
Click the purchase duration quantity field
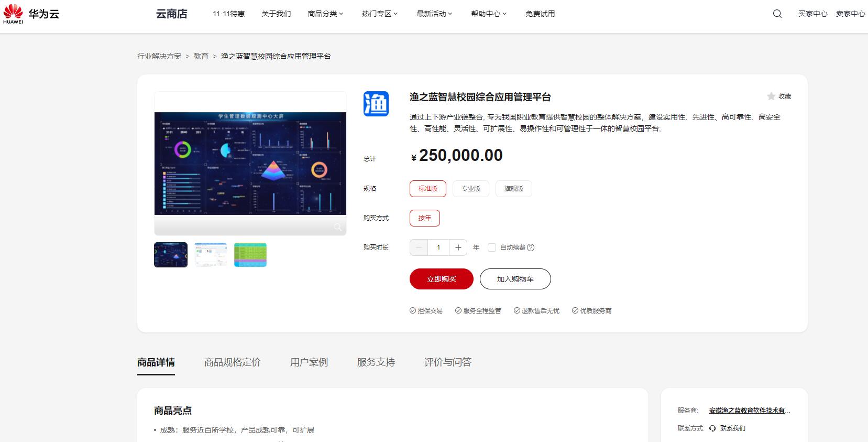tap(438, 247)
